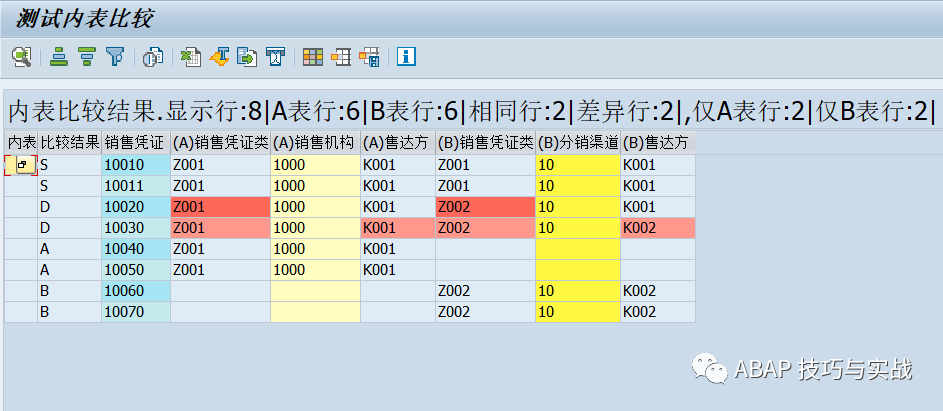
Task: Click the 内表比较结果 summary header line
Action: click(x=472, y=112)
